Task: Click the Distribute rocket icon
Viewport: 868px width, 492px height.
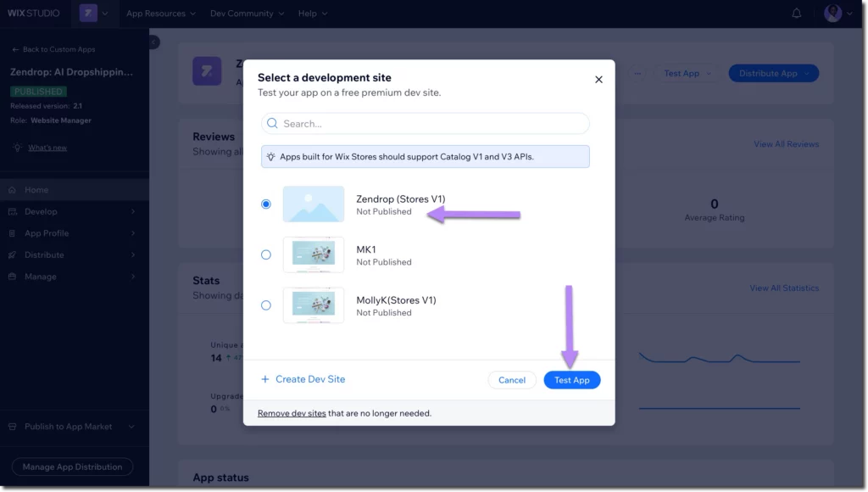Action: 12,254
